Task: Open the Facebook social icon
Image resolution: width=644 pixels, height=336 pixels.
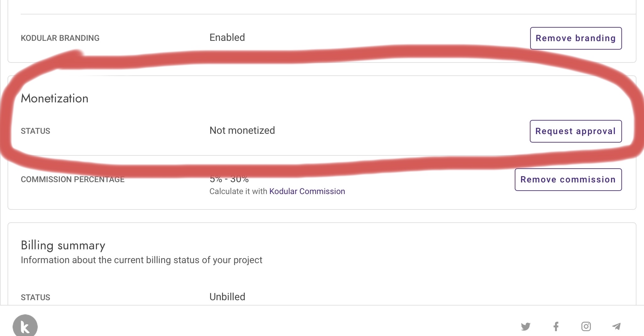Action: coord(556,327)
